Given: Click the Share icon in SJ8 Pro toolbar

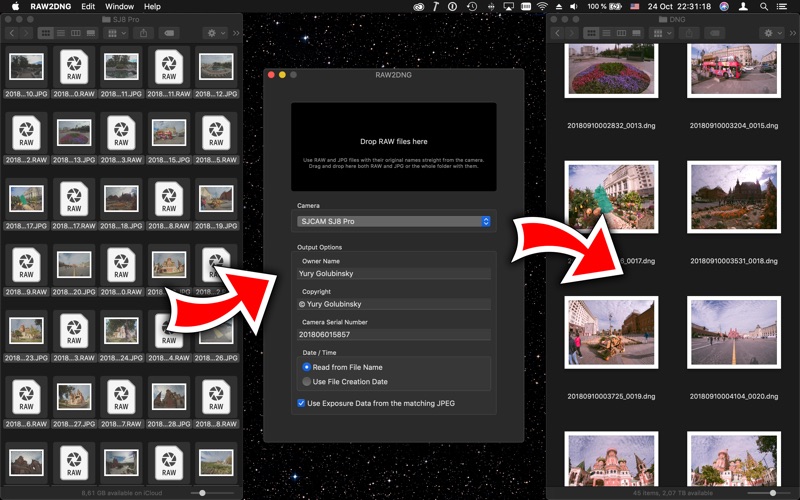Looking at the screenshot, I should 143,33.
